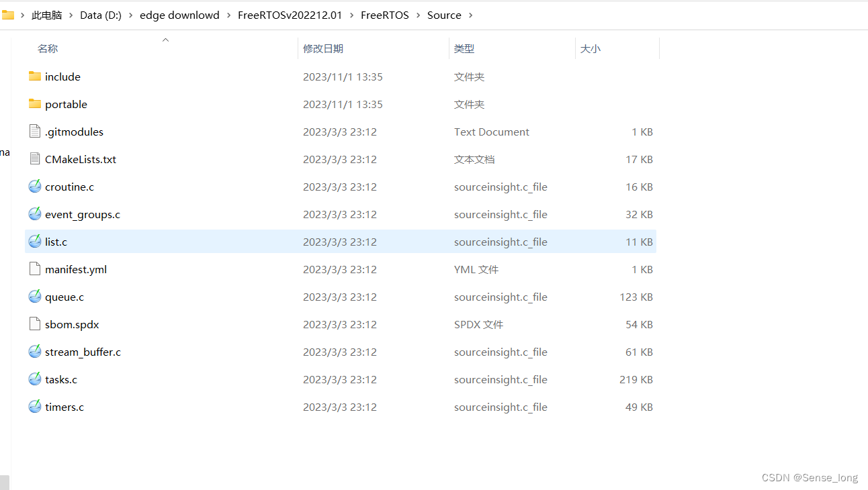The width and height of the screenshot is (868, 490).
Task: Select timers.c file name
Action: (x=64, y=407)
